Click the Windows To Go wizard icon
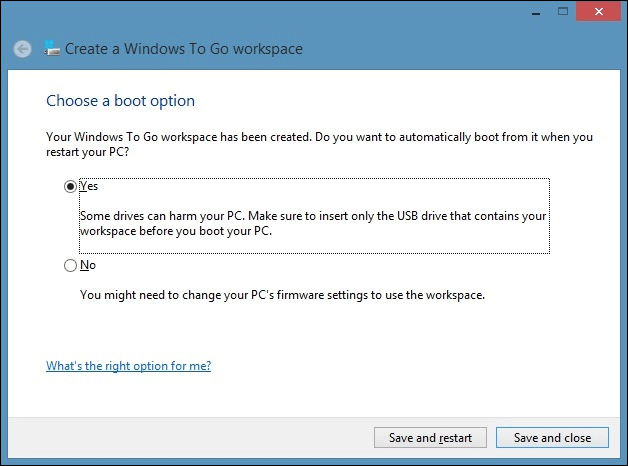The height and width of the screenshot is (466, 628). point(53,47)
